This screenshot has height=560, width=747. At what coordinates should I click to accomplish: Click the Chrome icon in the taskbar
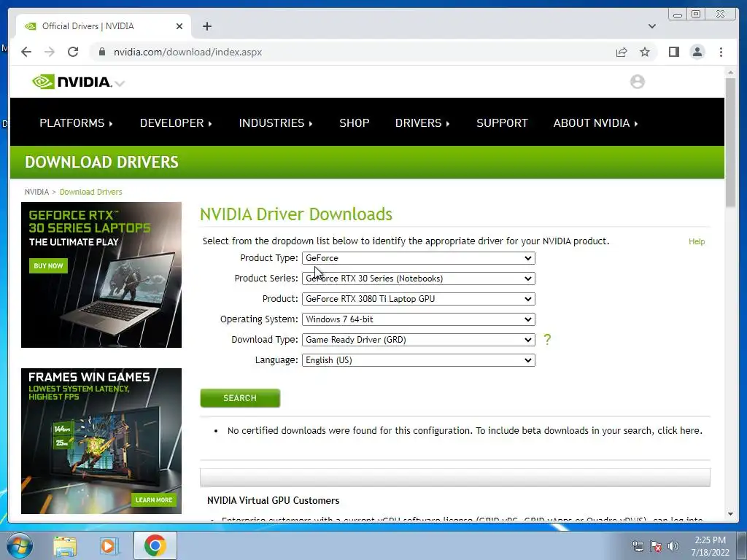pos(155,545)
